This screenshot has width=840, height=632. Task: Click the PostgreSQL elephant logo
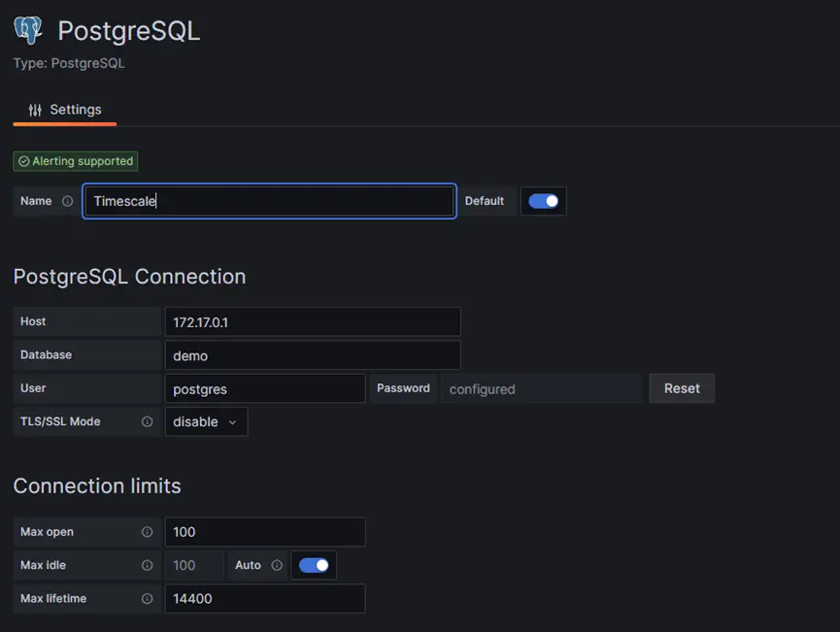click(28, 30)
